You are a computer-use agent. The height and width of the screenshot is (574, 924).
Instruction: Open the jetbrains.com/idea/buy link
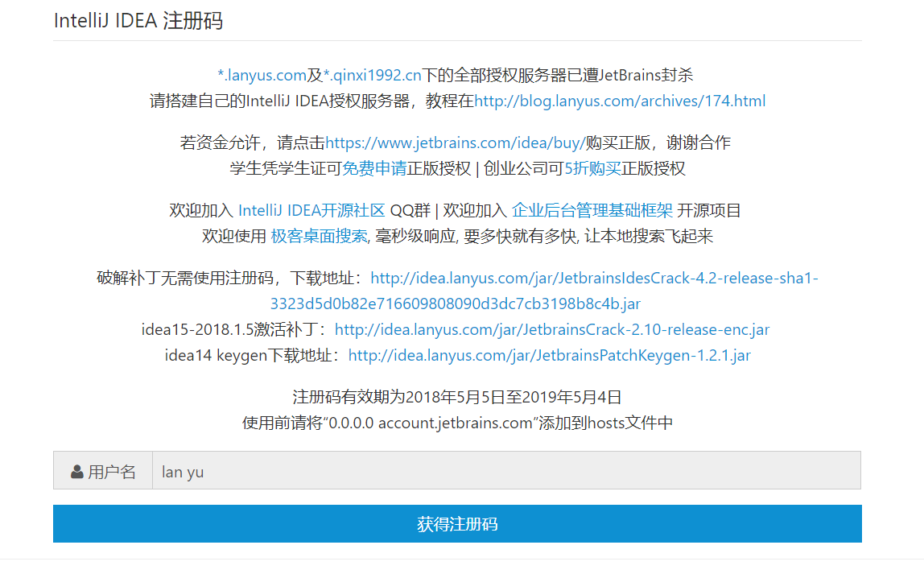(x=455, y=142)
